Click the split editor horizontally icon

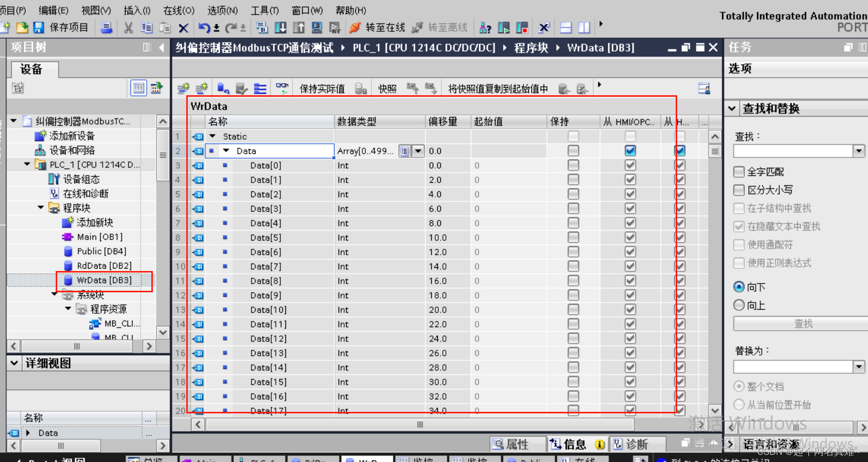566,27
